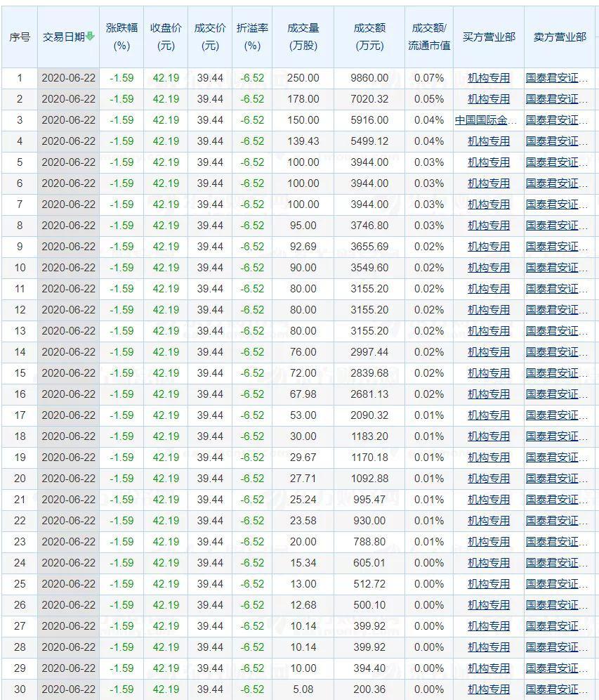
Task: Open 机构专用 buyer link in row 1
Action: (489, 78)
